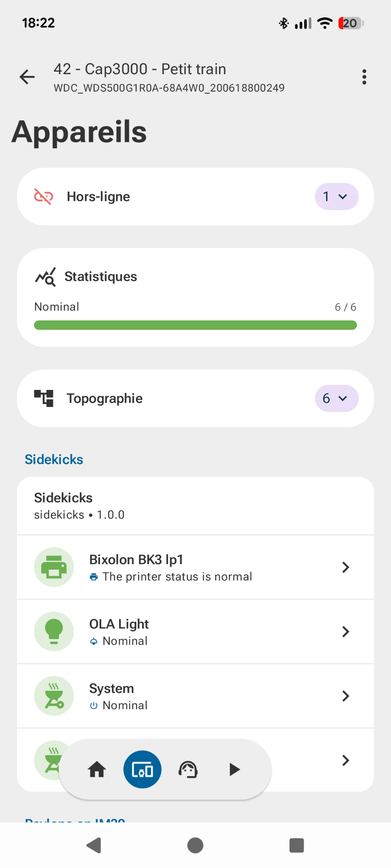Tap the Topographie tree icon

pos(44,398)
